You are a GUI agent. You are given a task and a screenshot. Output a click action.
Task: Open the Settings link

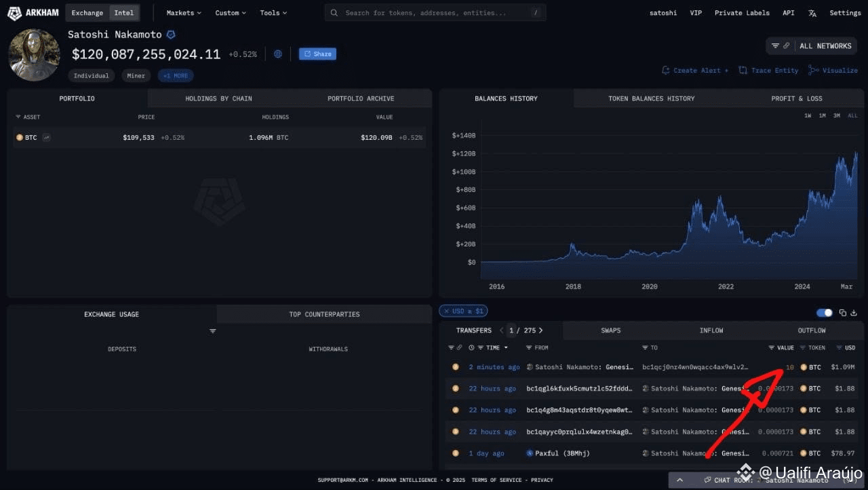[x=845, y=13]
